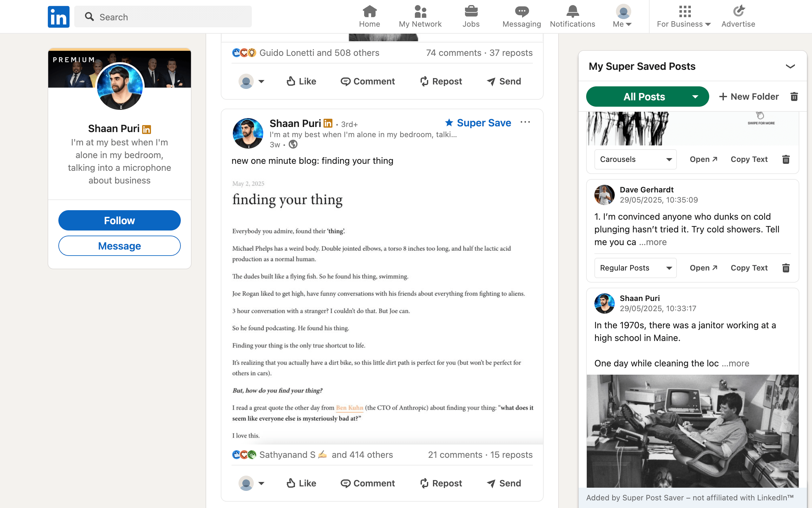
Task: Open the three-dot menu on Shaan Puri's post
Action: click(x=525, y=122)
